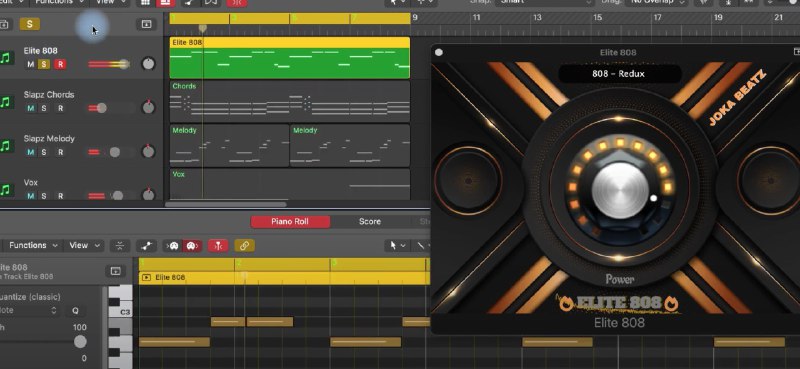Open the pointer tool menu in Piano Roll
Viewport: 800px width, 369px height.
pos(398,246)
